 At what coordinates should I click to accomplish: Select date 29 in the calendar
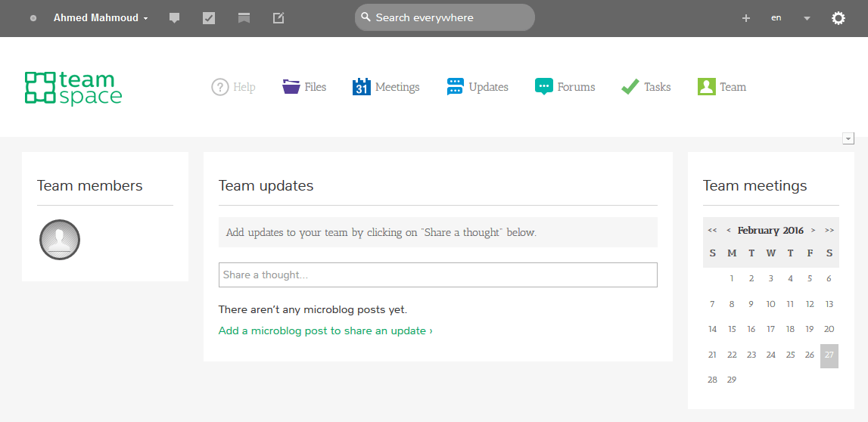click(x=732, y=380)
